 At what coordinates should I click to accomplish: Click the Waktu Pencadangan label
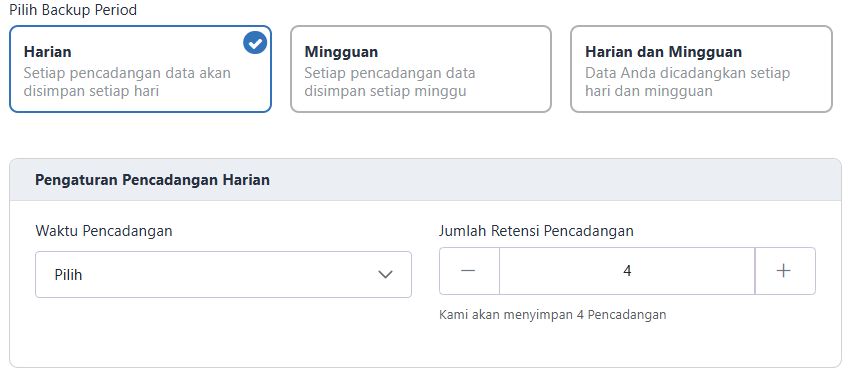104,231
